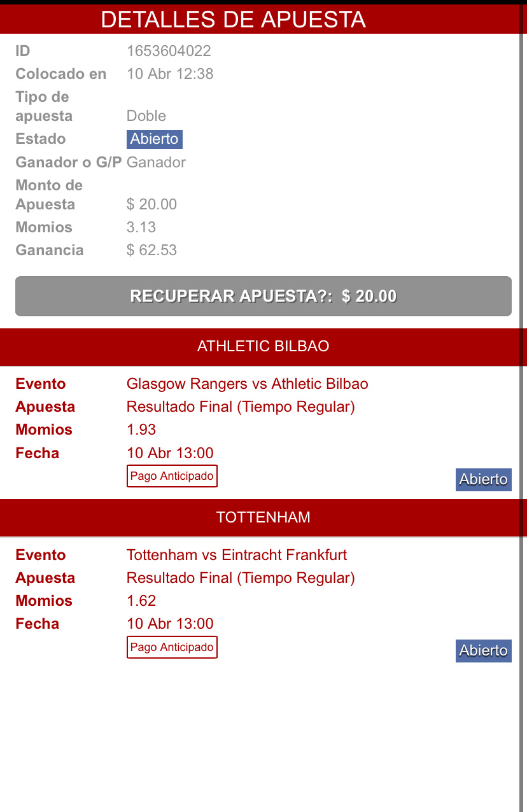
Task: Select the Tottenham section header
Action: click(263, 517)
